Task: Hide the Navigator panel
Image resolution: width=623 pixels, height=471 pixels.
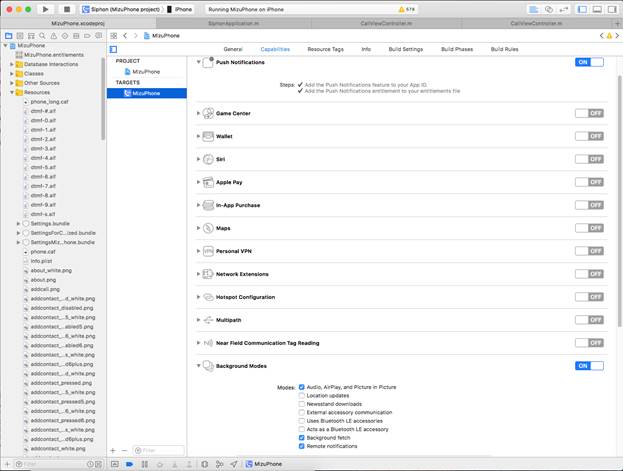Action: 582,9
